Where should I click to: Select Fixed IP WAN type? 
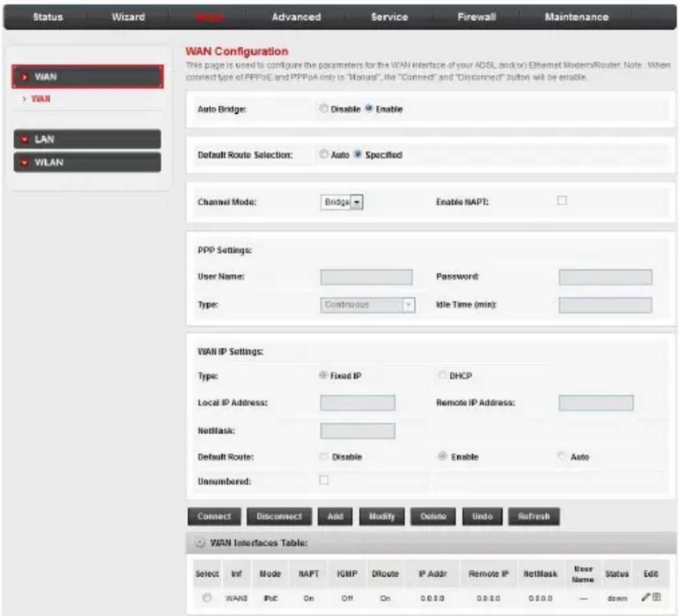click(323, 375)
